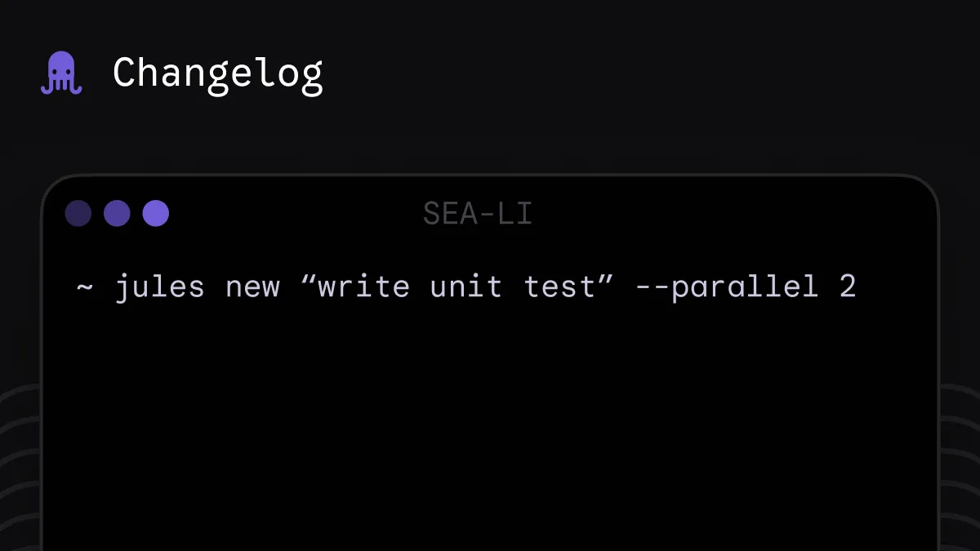Focus the empty terminal area below the command
980x551 pixels.
coord(490,424)
